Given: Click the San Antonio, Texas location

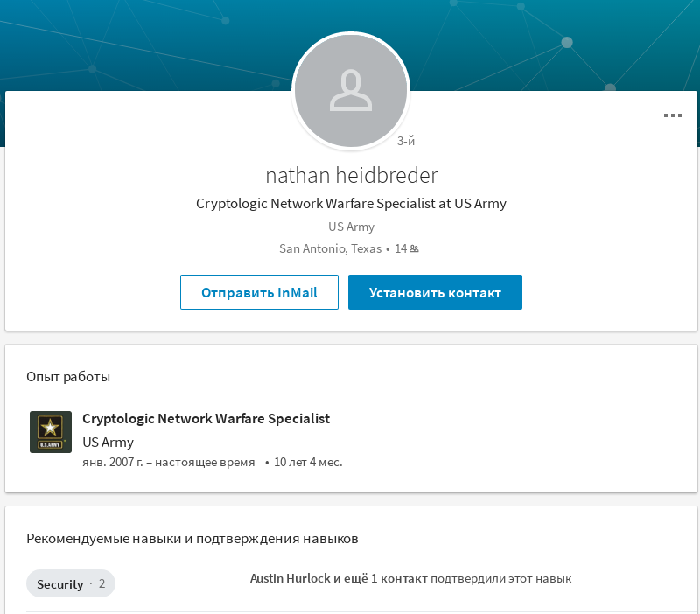Looking at the screenshot, I should 330,248.
